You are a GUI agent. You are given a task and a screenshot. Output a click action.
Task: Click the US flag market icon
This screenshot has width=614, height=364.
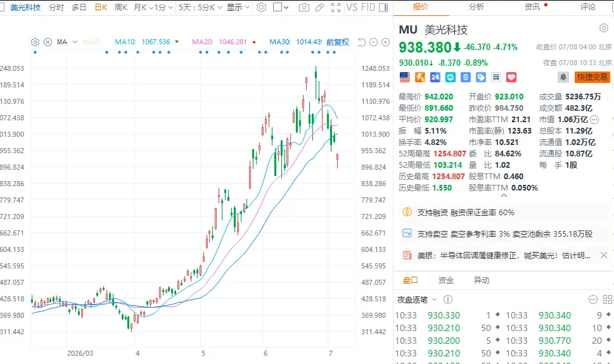[405, 77]
